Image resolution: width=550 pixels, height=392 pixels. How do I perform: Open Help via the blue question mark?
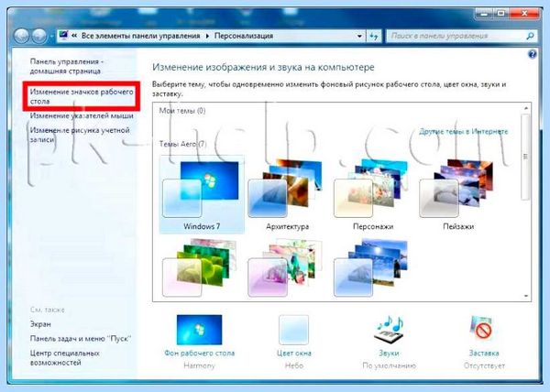(x=532, y=54)
